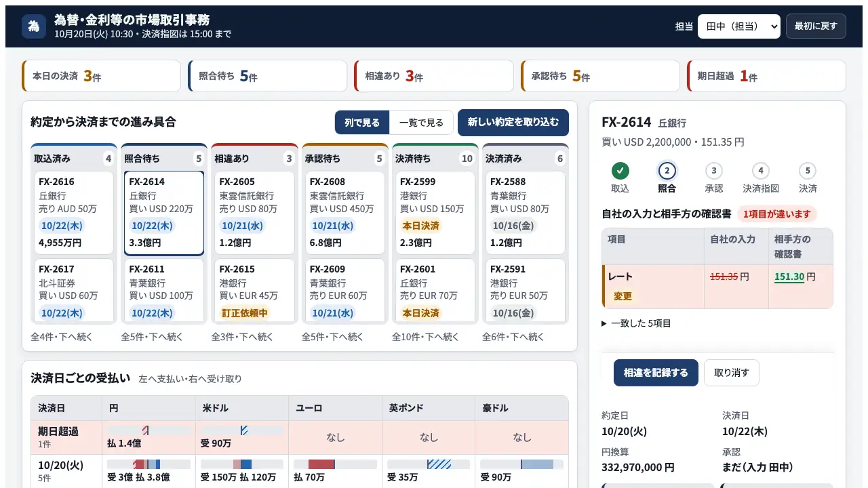
Task: Select trade card FX-2615 港銀行
Action: coord(254,291)
